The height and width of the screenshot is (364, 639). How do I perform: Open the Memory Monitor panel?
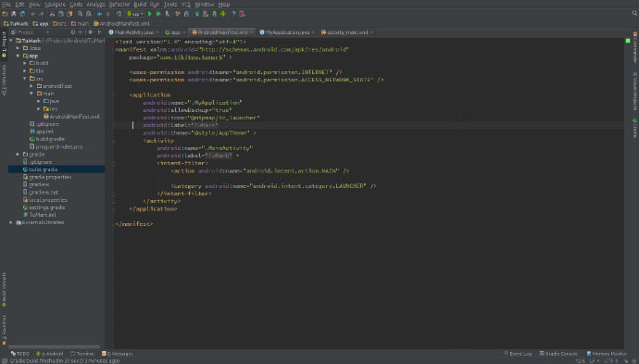tap(607, 354)
